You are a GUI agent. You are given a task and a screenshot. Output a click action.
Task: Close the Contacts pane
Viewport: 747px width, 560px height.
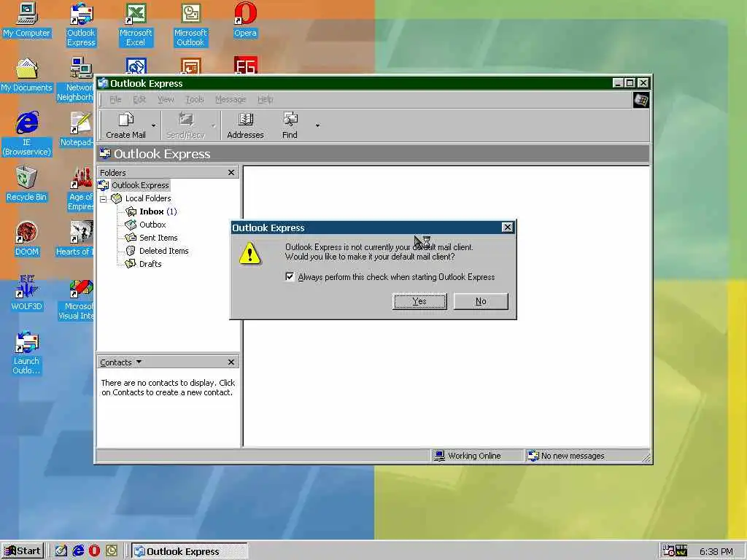231,362
